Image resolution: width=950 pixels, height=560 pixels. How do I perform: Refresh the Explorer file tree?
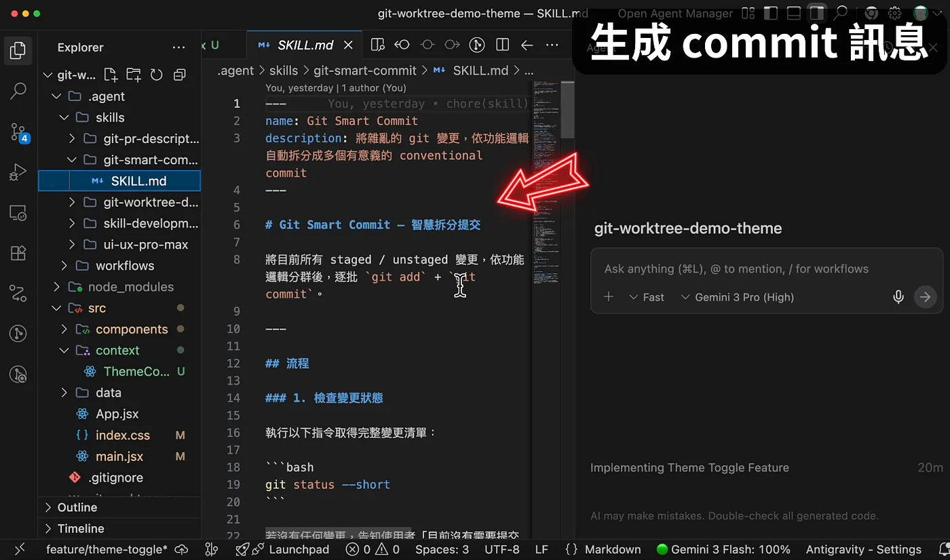(157, 75)
